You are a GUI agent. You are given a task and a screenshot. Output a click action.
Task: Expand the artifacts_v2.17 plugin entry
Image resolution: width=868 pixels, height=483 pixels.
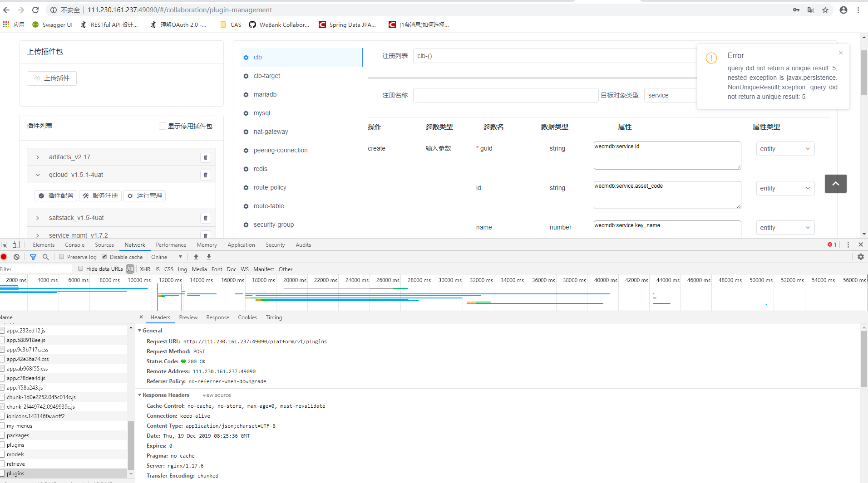(x=38, y=157)
